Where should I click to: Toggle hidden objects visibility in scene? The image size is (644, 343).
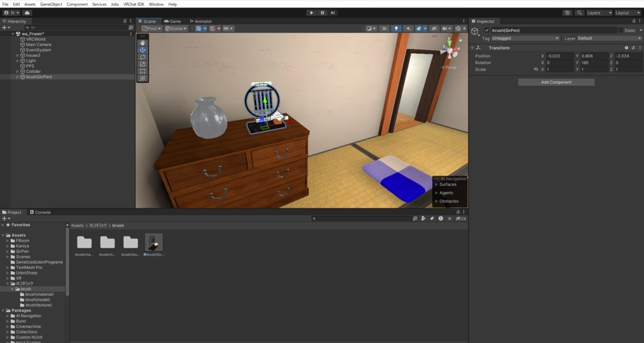pos(434,28)
